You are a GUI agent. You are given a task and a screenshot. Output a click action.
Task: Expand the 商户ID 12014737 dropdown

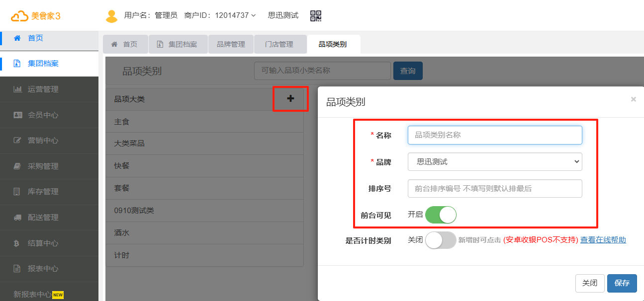[x=220, y=15]
